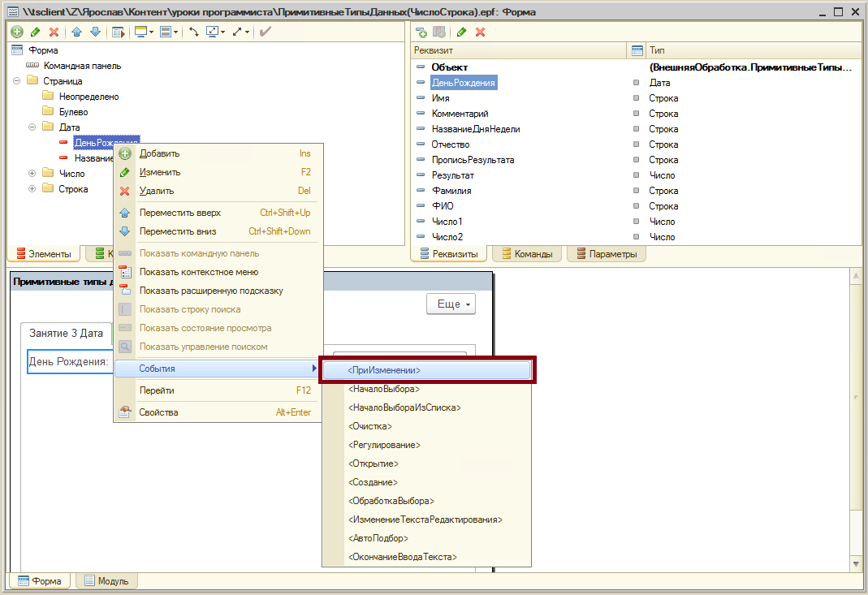Click the green pencil icon in attributes toolbar

click(461, 32)
